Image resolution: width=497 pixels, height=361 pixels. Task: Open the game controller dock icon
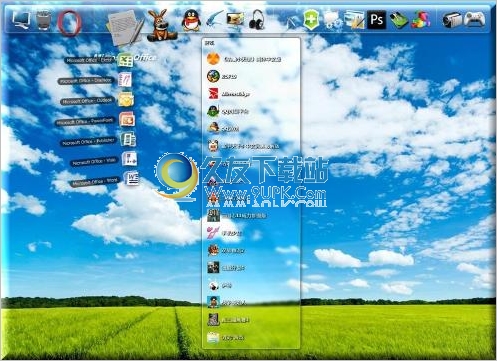(475, 19)
